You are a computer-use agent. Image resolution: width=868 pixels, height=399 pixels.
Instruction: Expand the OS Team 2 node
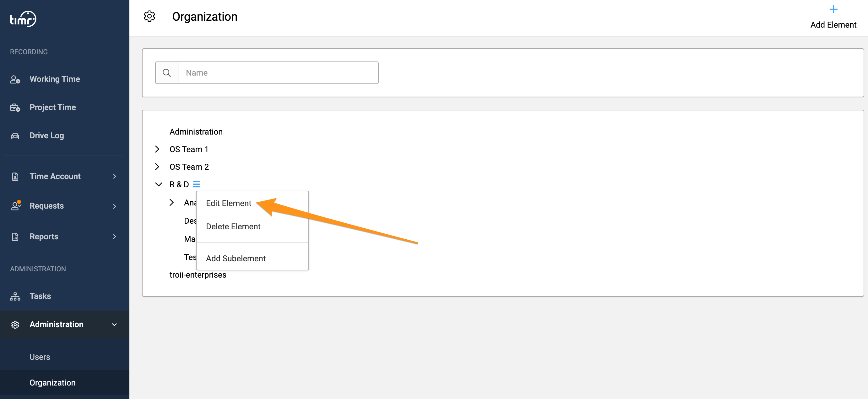click(157, 167)
